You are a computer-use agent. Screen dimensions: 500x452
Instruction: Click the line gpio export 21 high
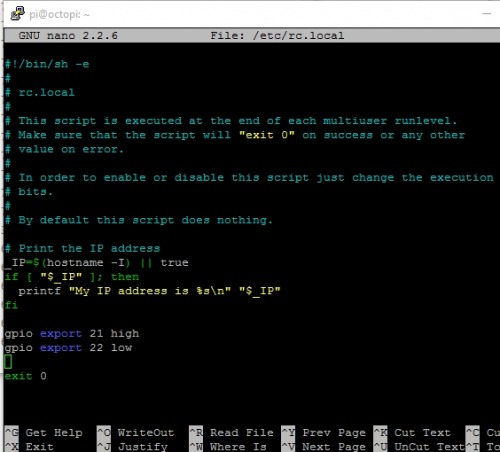[x=72, y=334]
